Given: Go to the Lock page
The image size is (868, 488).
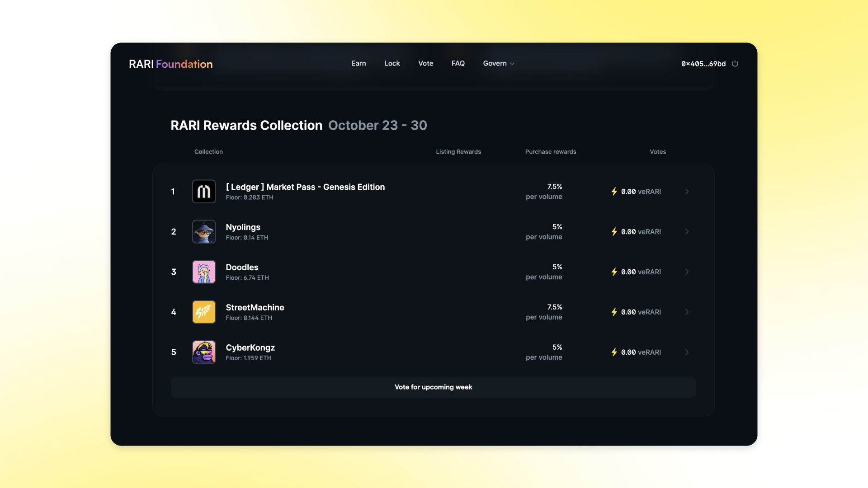Looking at the screenshot, I should [392, 64].
